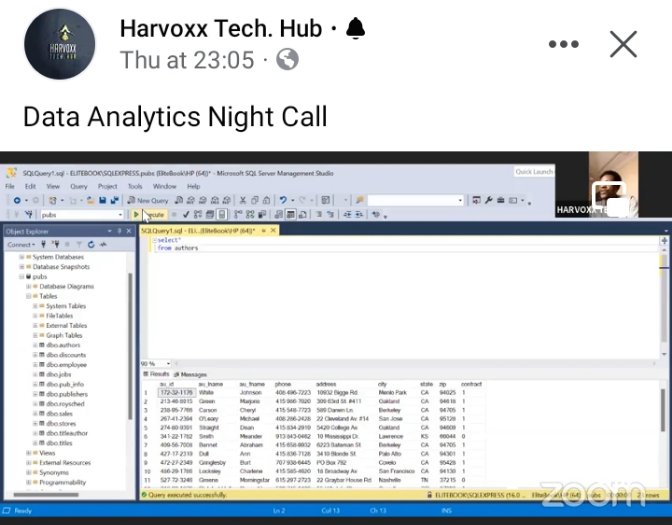The image size is (672, 525).
Task: Click the Undo arrow toolbar icon
Action: (283, 200)
